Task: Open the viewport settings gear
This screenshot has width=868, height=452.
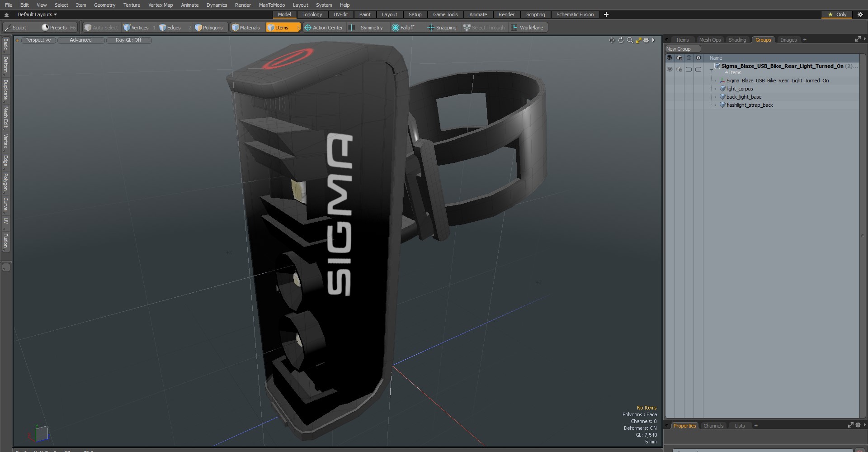Action: click(x=646, y=40)
